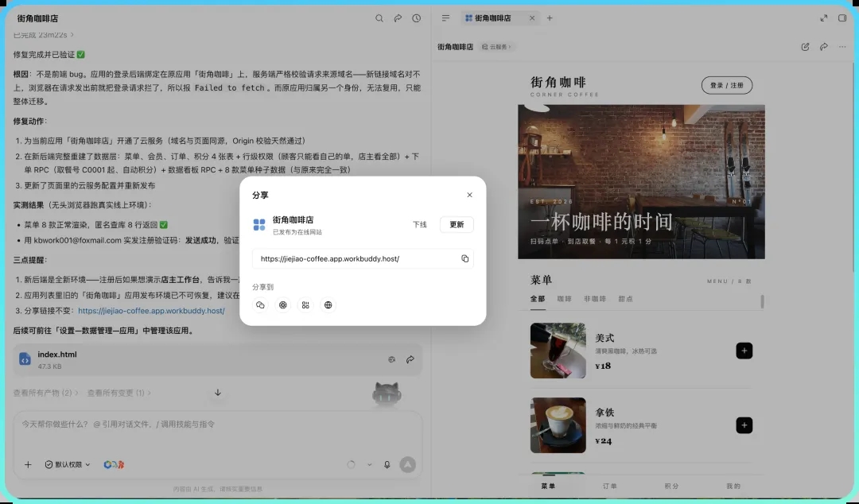Click 街角咖啡店 name in preview header

(x=455, y=47)
